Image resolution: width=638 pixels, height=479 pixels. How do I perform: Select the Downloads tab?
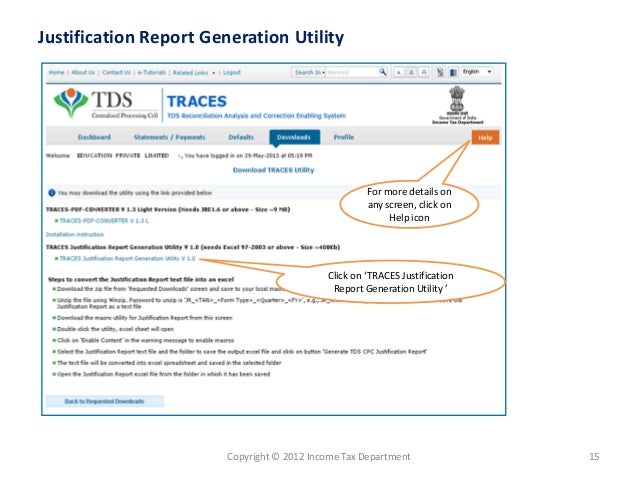(294, 137)
